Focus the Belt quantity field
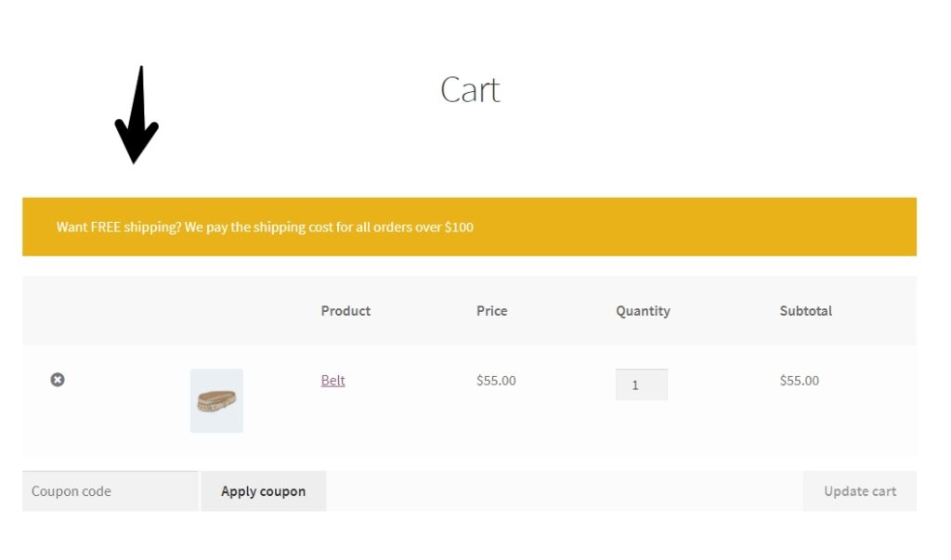Viewport: 951px width, 560px height. coord(642,384)
